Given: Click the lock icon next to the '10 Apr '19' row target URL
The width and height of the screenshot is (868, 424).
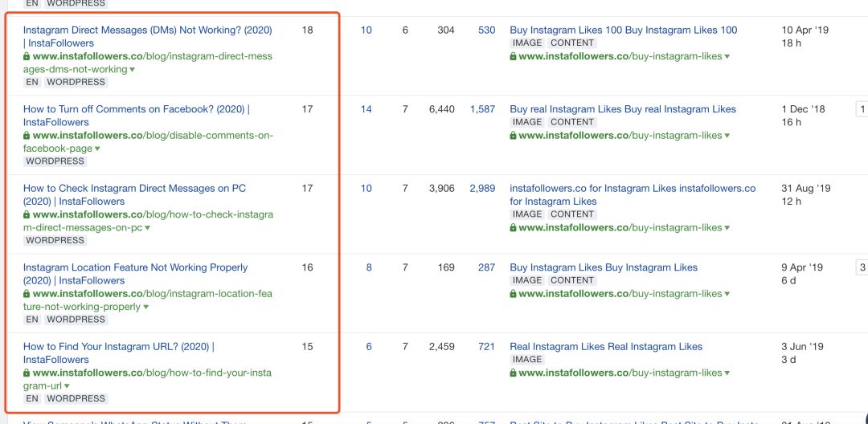Looking at the screenshot, I should click(514, 57).
